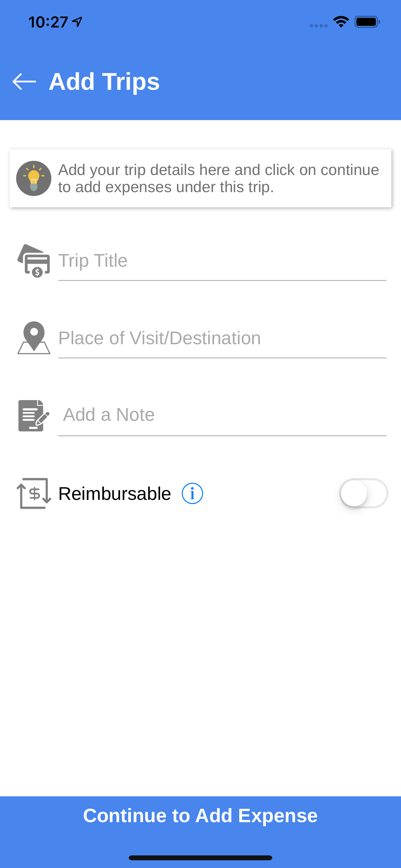Tap Continue to Add Expense button
Screen dimensions: 401x868
coord(200,815)
